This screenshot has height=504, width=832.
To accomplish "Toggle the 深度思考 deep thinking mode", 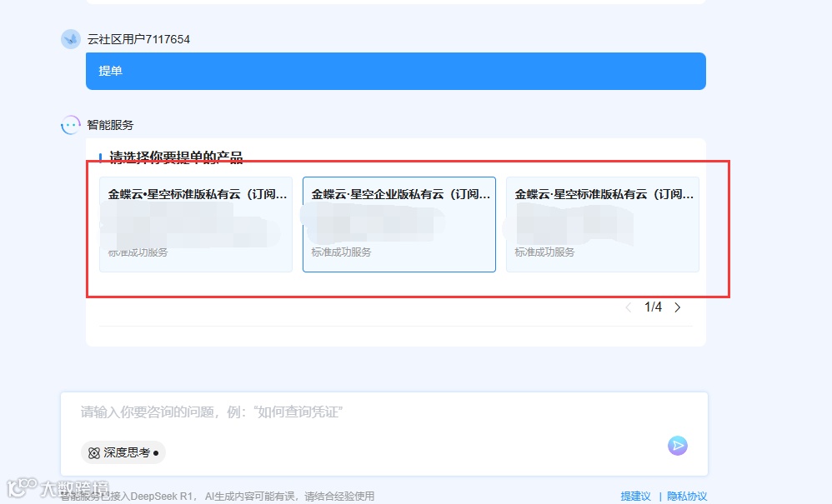I will click(123, 452).
